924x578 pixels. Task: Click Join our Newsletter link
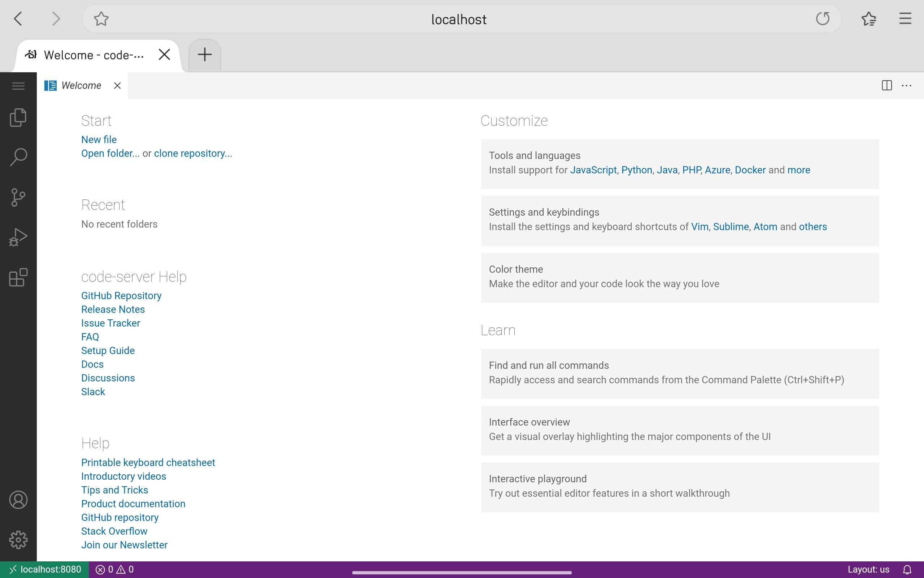click(125, 545)
